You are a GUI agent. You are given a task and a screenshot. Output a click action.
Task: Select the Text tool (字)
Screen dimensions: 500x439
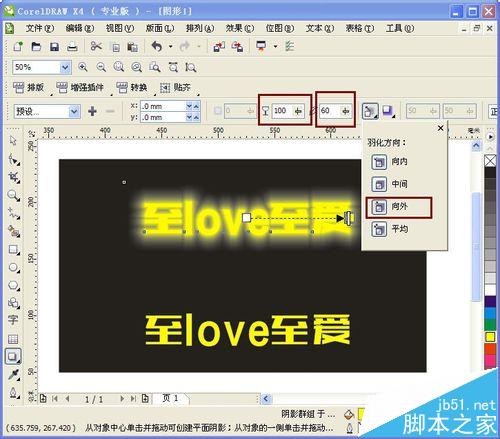pyautogui.click(x=13, y=320)
